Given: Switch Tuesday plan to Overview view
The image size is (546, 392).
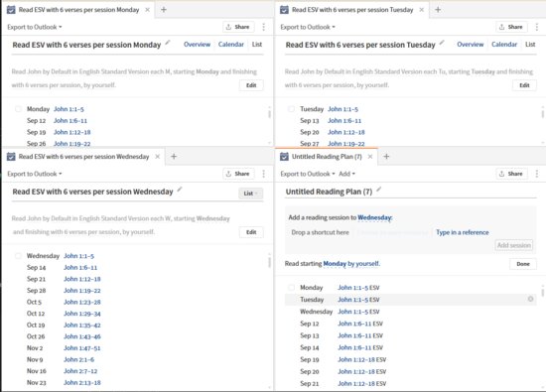Looking at the screenshot, I should [x=471, y=45].
